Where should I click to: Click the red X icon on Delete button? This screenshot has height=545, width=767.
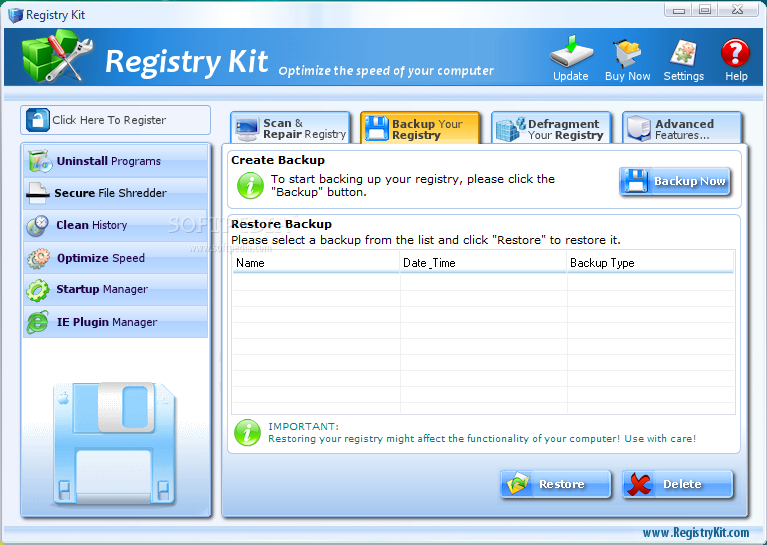coord(639,484)
